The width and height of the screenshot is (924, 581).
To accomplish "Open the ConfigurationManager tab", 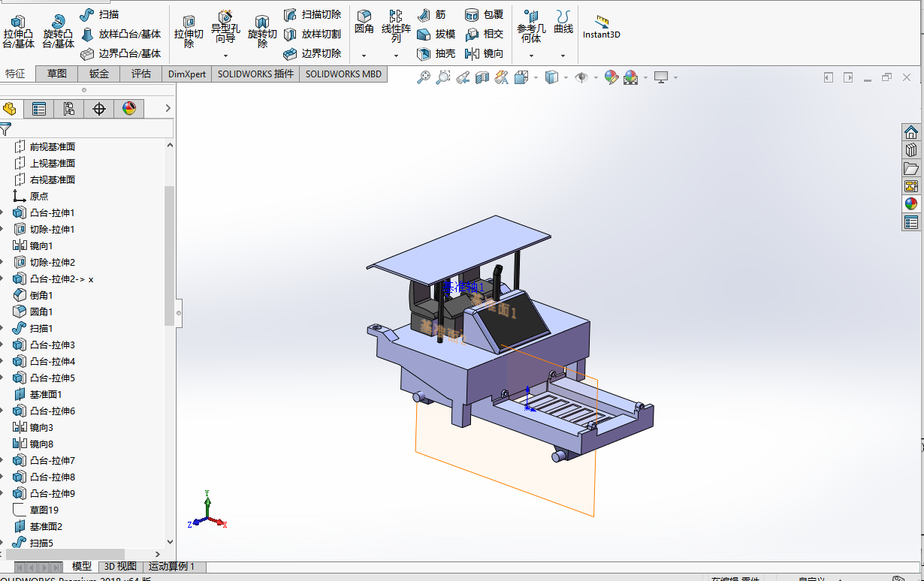I will (69, 109).
